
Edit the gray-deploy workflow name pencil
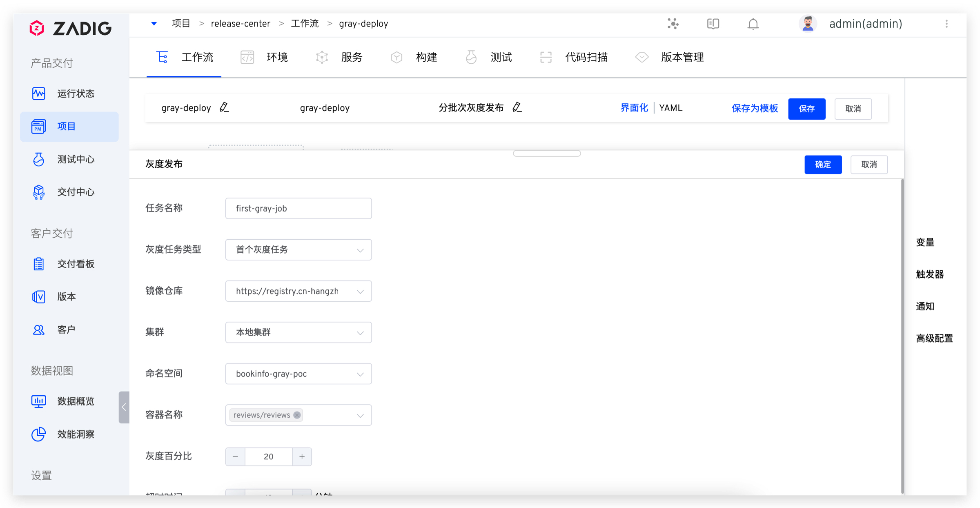[224, 107]
